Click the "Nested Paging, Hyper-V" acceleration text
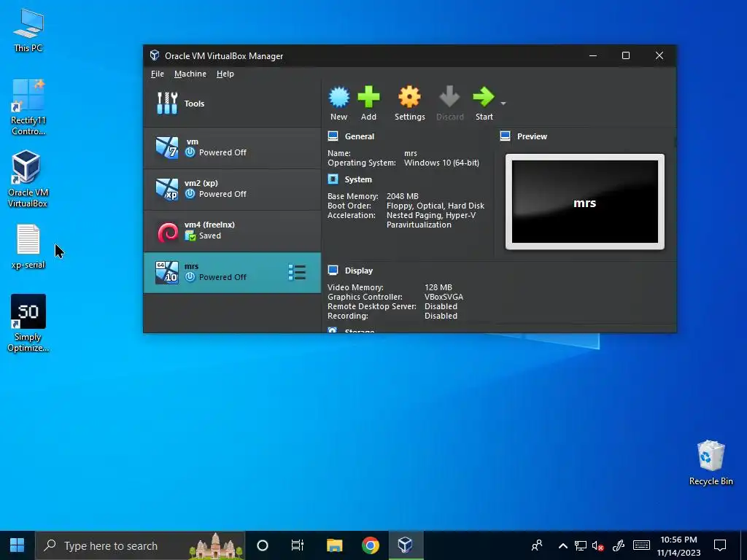This screenshot has width=747, height=560. click(431, 215)
